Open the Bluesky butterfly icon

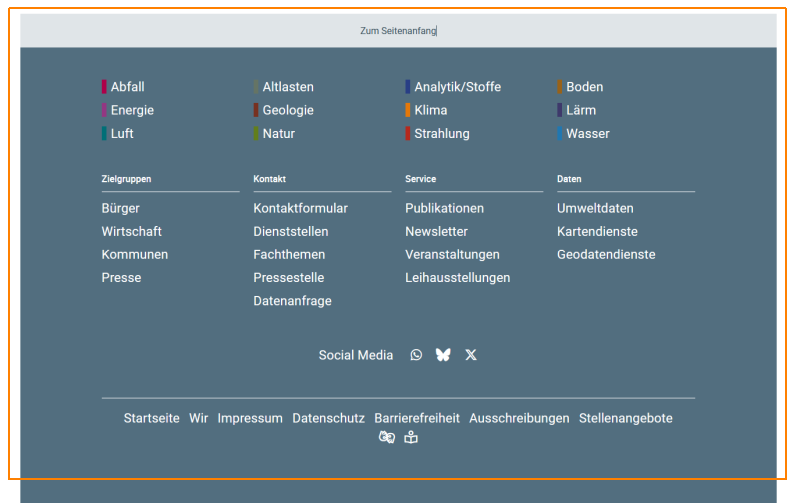click(443, 355)
